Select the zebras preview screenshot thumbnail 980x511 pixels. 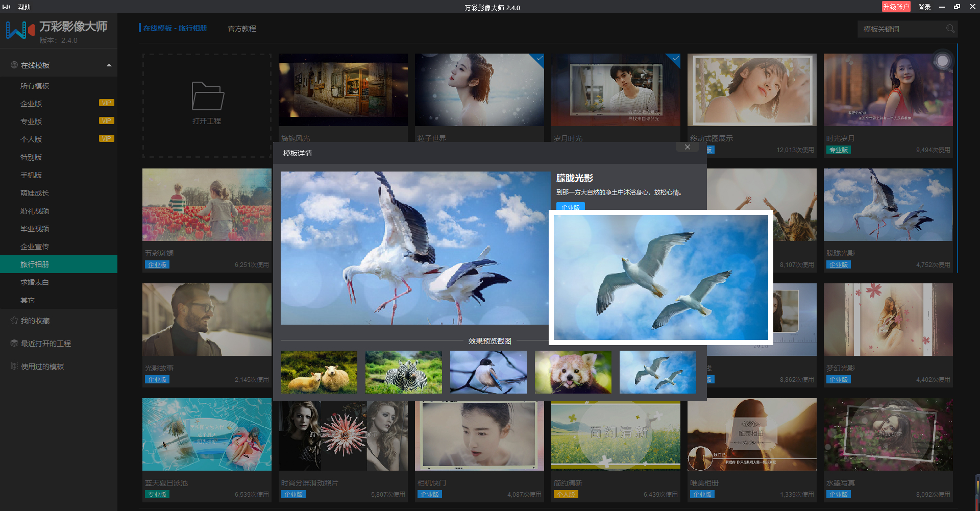point(404,372)
